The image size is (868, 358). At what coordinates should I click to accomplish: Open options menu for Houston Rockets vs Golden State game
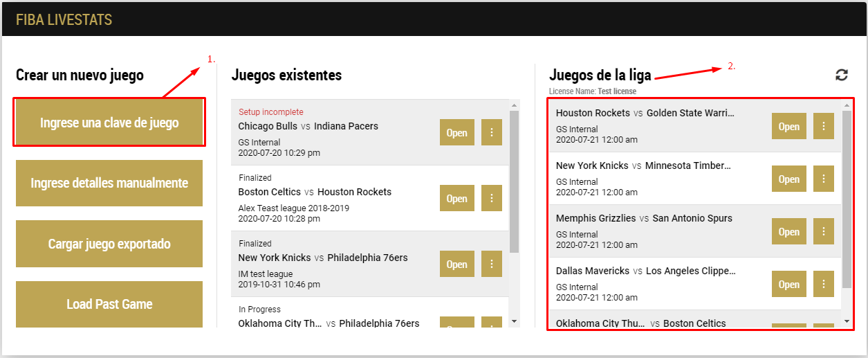(x=823, y=127)
